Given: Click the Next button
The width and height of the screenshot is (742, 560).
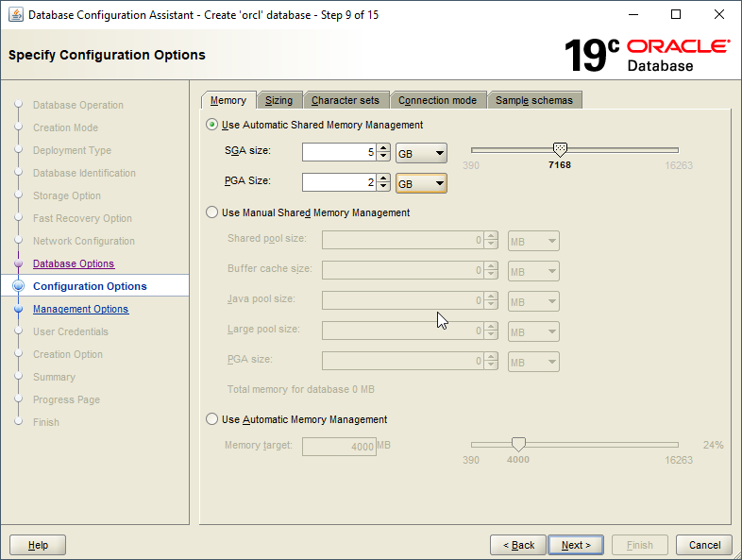Looking at the screenshot, I should pos(576,545).
